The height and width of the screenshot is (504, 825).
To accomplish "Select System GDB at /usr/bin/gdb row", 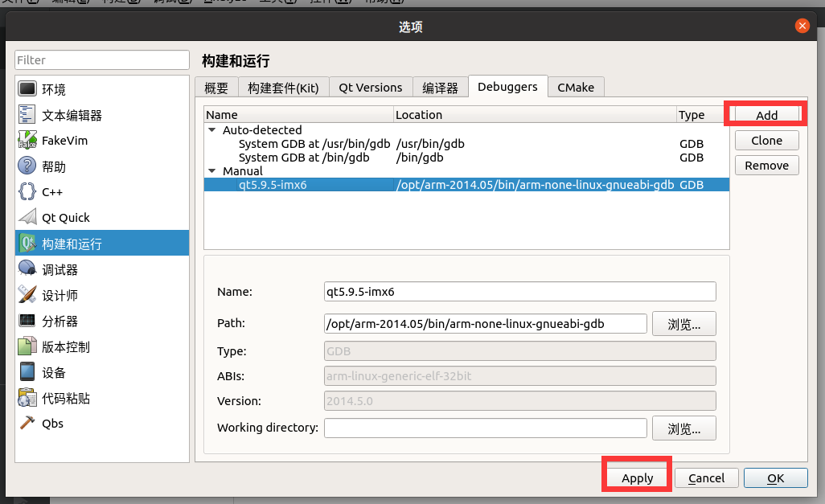I will coord(466,144).
